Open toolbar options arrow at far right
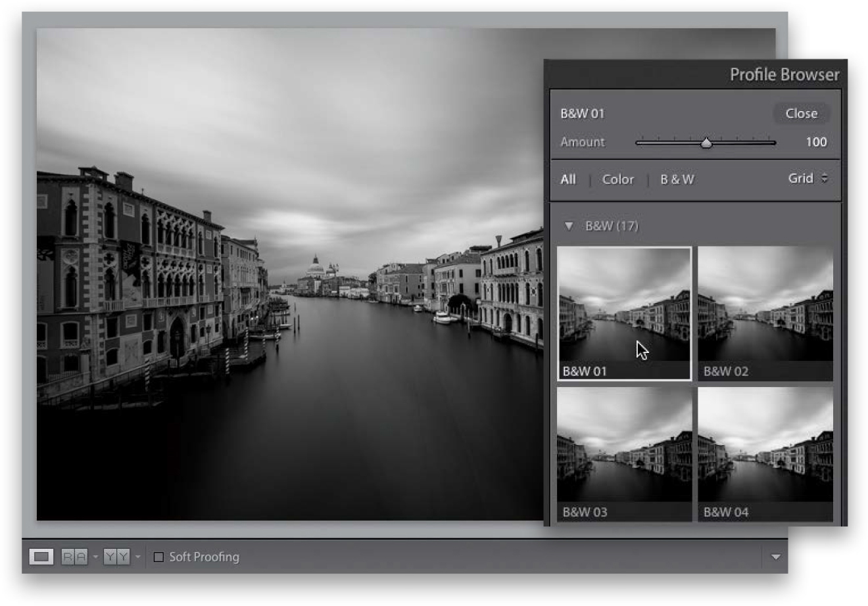The width and height of the screenshot is (868, 606). pos(776,557)
